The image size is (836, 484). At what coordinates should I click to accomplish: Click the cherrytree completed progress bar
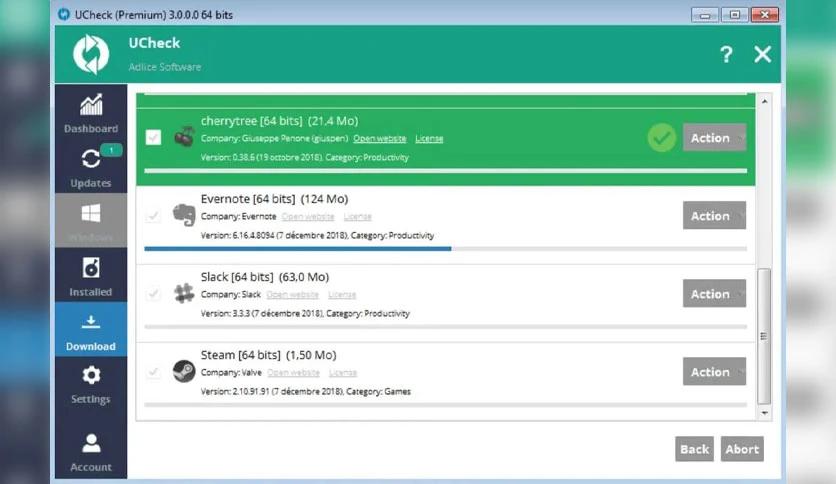446,171
